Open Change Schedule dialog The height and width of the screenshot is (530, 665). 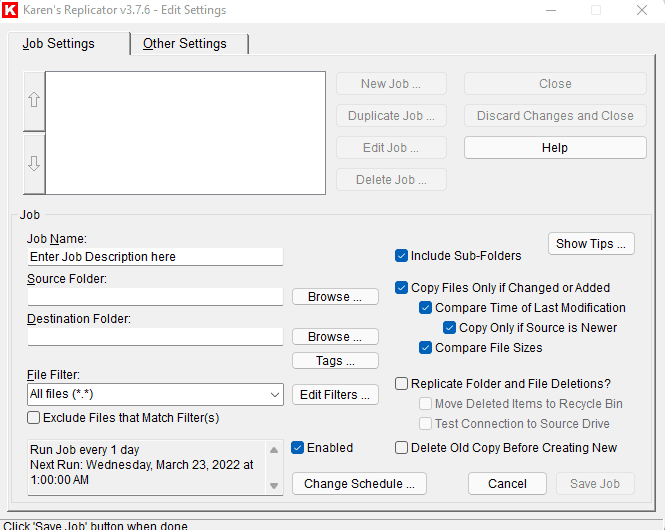coord(359,484)
